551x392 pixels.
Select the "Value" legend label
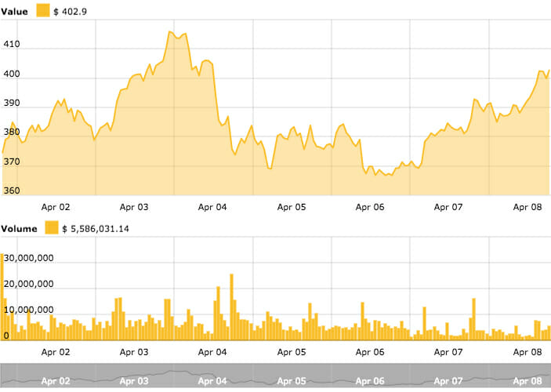pyautogui.click(x=16, y=11)
